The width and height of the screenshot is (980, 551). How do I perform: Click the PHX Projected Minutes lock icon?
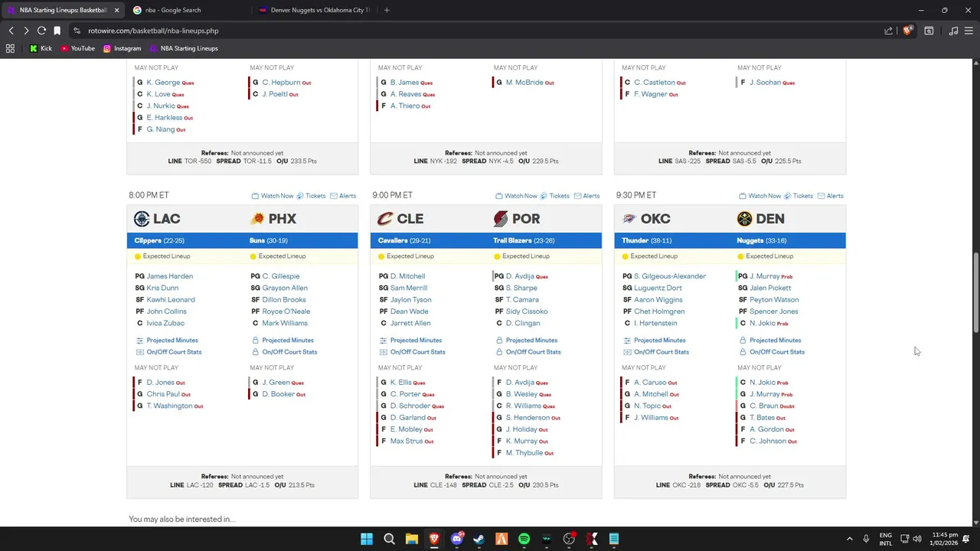[256, 341]
